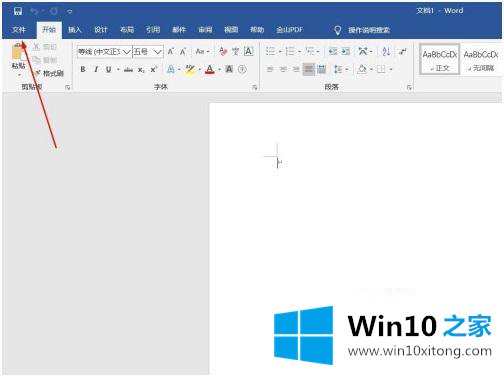The width and height of the screenshot is (504, 377).
Task: Click the Asian Layout icon
Action: point(363,51)
